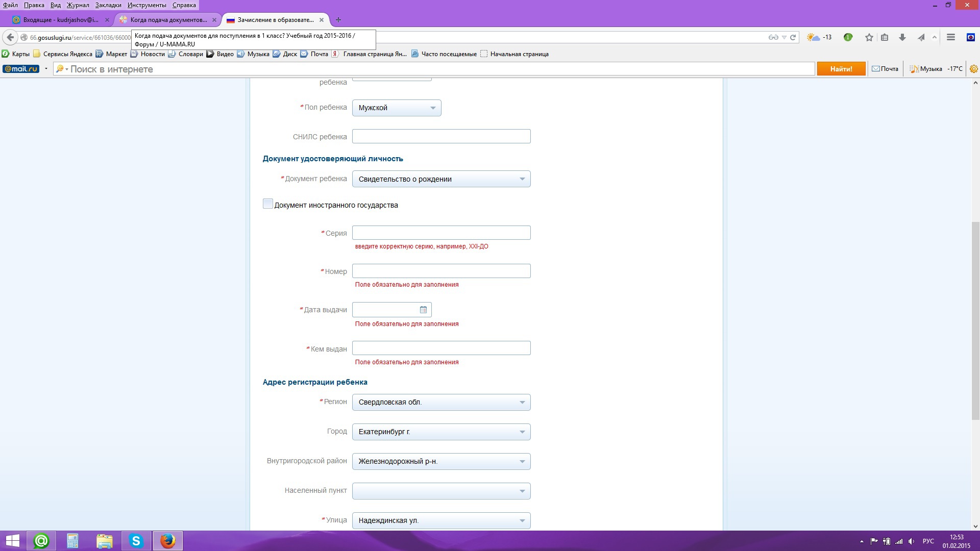Open Firefox hamburger menu
Screen dimensions: 980x551
pyautogui.click(x=950, y=37)
